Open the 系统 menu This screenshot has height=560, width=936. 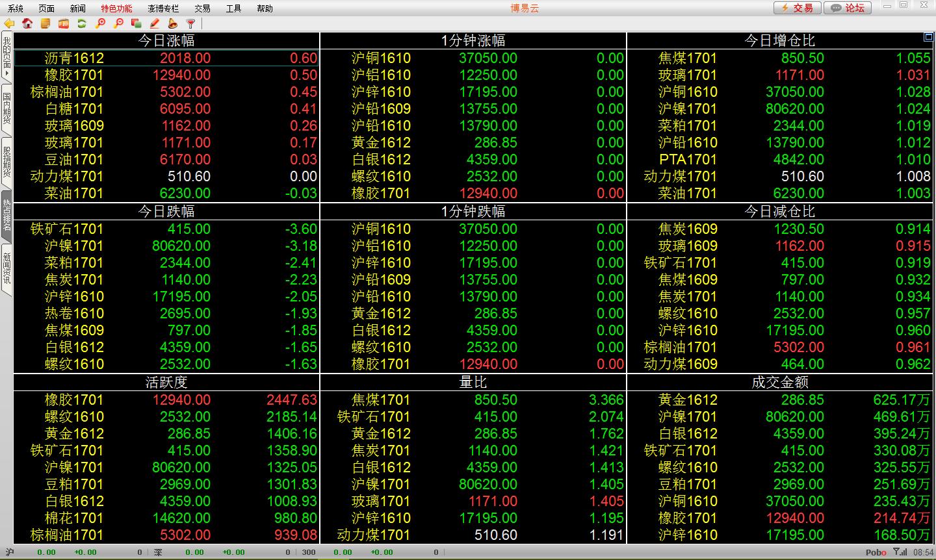[x=16, y=8]
